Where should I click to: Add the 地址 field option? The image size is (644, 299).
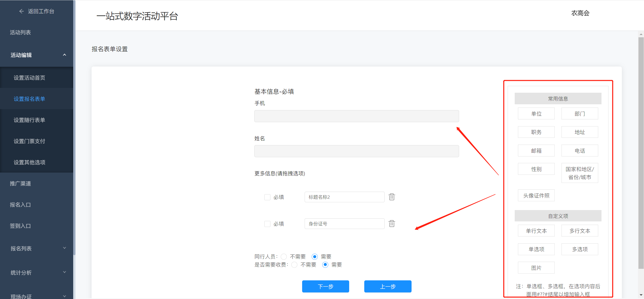tap(580, 132)
